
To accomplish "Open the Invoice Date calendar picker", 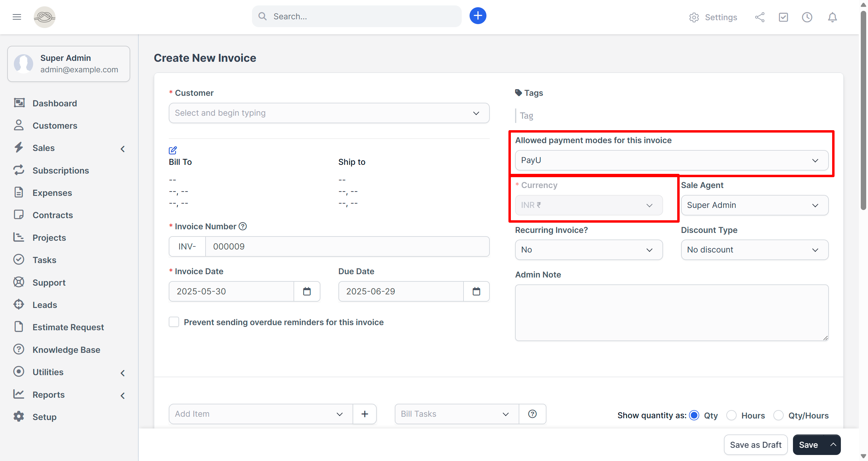I will [x=307, y=291].
